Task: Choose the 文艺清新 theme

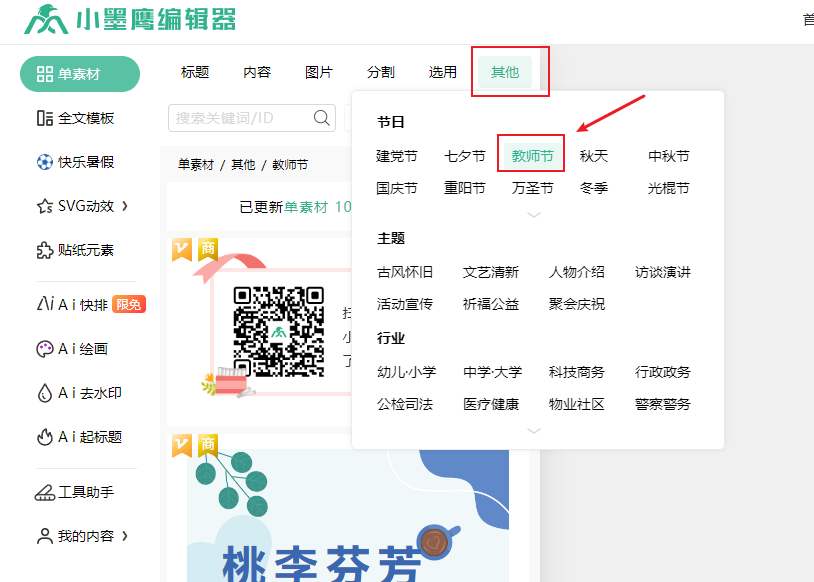Action: (x=491, y=272)
